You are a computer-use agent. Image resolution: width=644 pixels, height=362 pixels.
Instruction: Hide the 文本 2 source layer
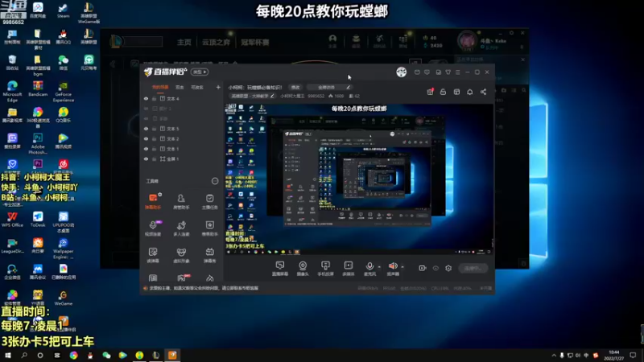[x=146, y=138]
